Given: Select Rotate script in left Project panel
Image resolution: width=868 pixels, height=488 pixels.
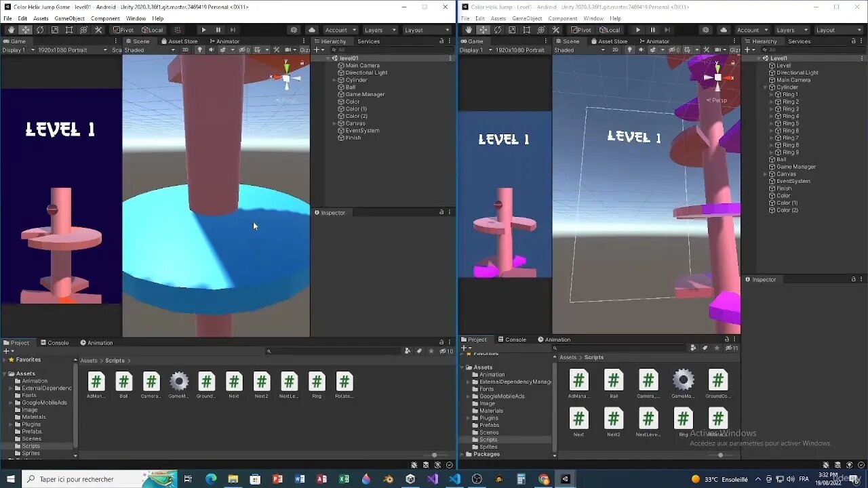Looking at the screenshot, I should point(344,386).
